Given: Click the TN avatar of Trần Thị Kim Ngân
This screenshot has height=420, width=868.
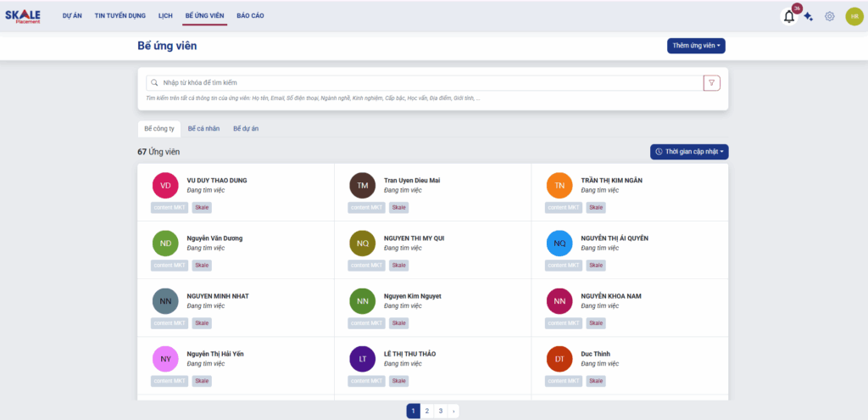Looking at the screenshot, I should tap(559, 185).
